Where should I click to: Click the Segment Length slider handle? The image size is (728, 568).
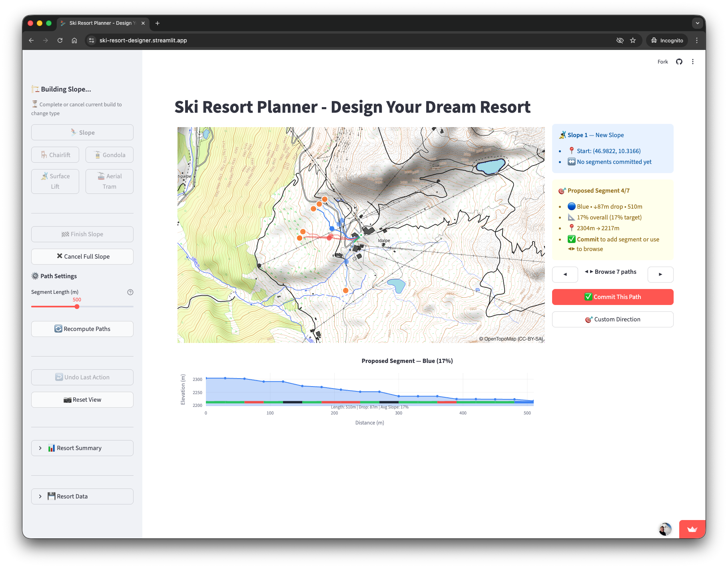pyautogui.click(x=77, y=307)
